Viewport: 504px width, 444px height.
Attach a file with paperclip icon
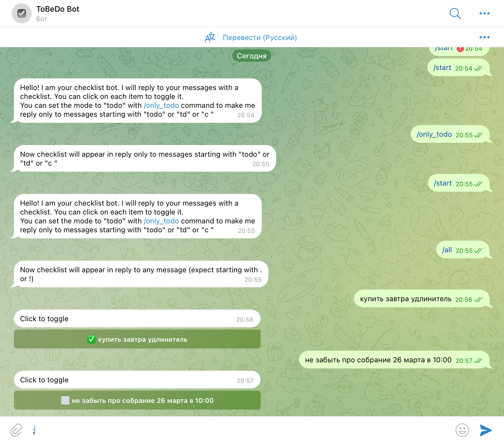16,430
